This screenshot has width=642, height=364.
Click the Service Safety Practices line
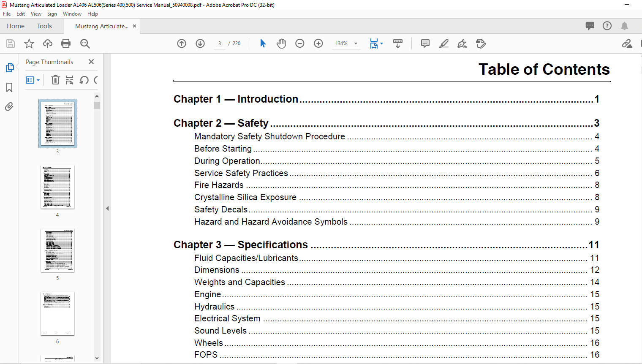point(397,173)
